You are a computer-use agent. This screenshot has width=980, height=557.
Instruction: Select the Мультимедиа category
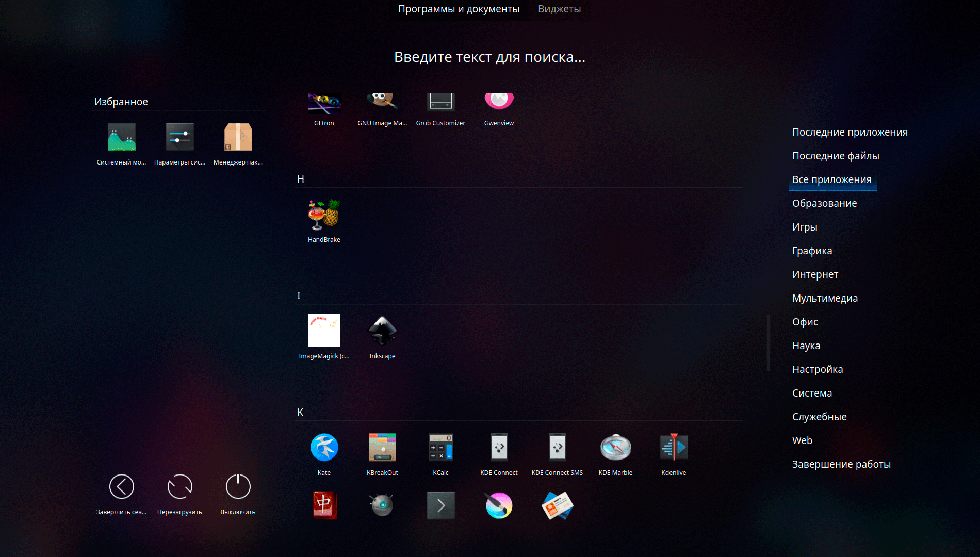click(x=825, y=298)
